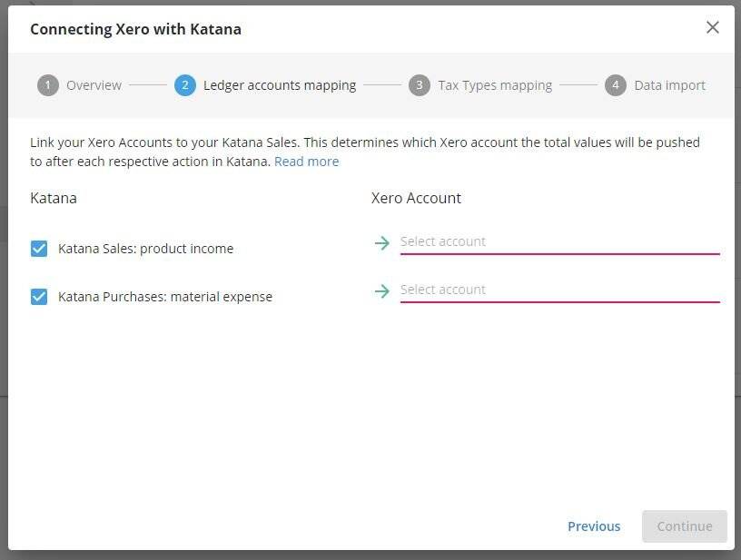Click step number 1 circle icon
Image resolution: width=741 pixels, height=560 pixels.
(48, 85)
